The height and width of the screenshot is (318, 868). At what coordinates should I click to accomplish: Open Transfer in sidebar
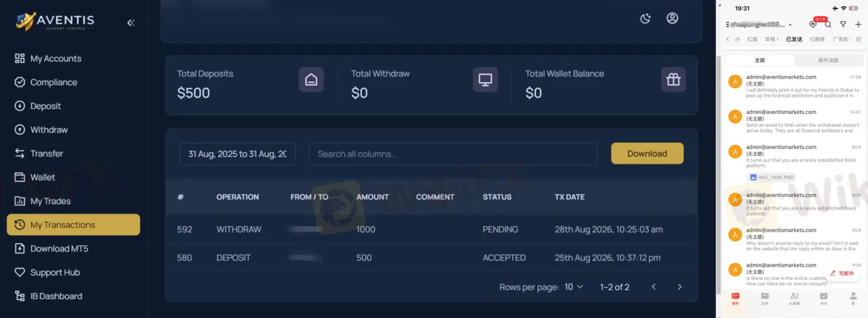point(73,153)
